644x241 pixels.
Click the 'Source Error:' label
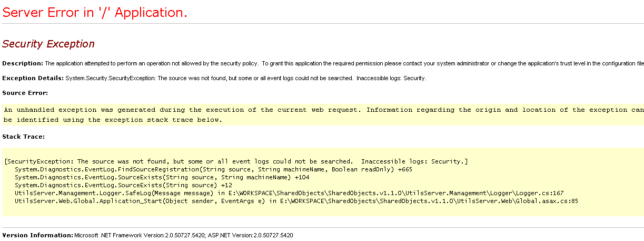click(x=25, y=93)
